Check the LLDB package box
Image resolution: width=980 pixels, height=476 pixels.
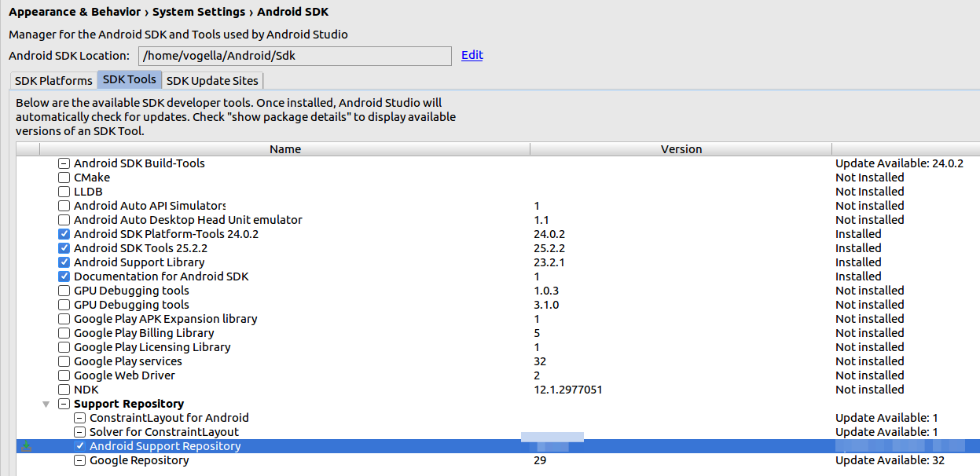pos(64,192)
